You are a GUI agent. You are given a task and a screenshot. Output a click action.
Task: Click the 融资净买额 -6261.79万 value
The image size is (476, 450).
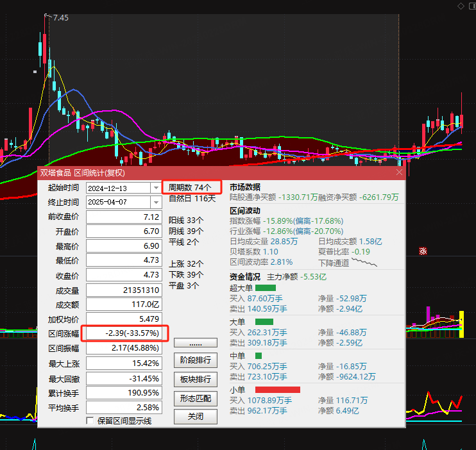[x=358, y=197]
